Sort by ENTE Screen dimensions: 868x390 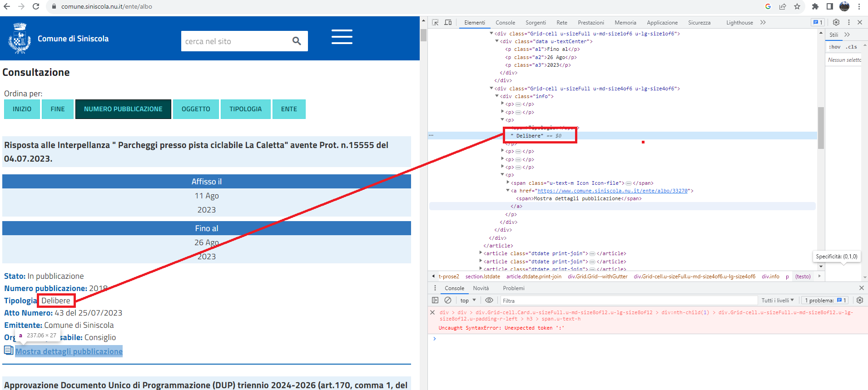click(x=289, y=109)
